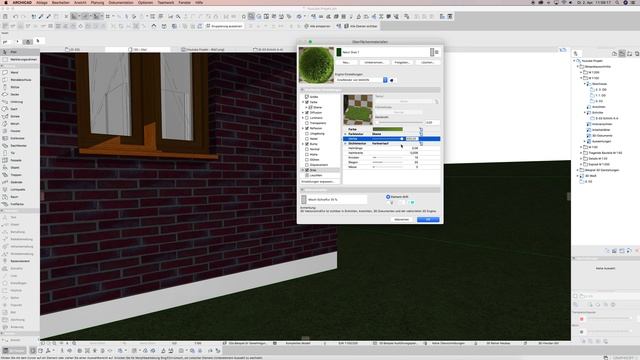Screen dimensions: 640x360
Task: Open the Optionen menu
Action: click(145, 2)
